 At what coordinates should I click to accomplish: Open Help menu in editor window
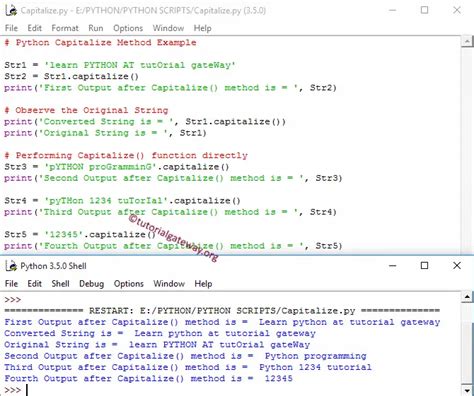pos(203,28)
